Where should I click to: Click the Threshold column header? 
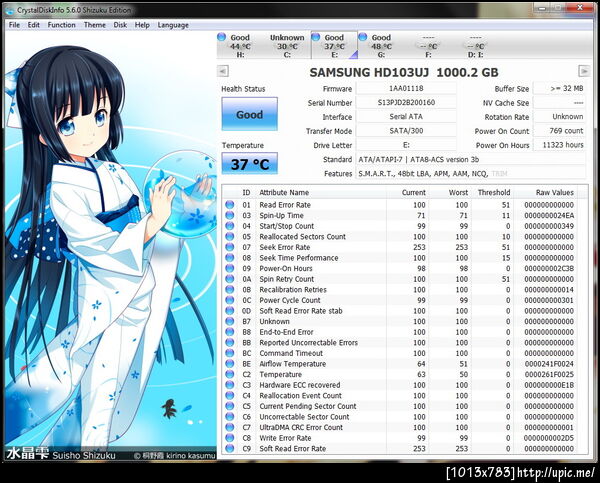pyautogui.click(x=494, y=193)
